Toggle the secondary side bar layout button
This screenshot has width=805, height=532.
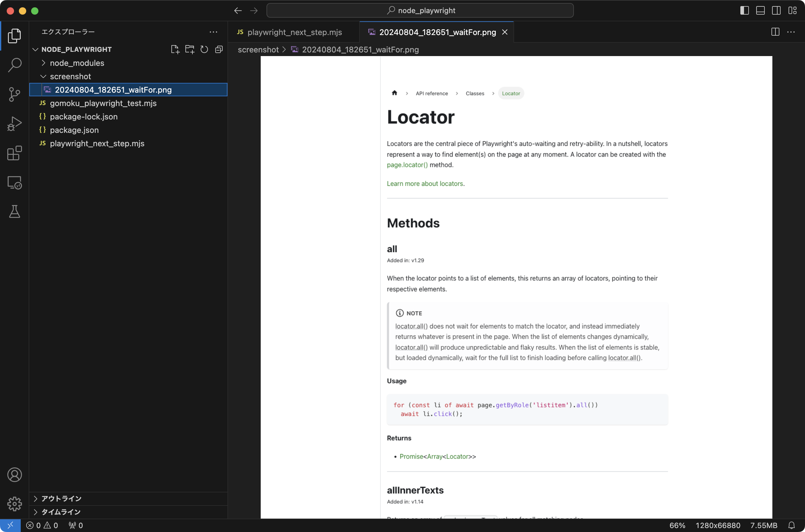click(776, 11)
